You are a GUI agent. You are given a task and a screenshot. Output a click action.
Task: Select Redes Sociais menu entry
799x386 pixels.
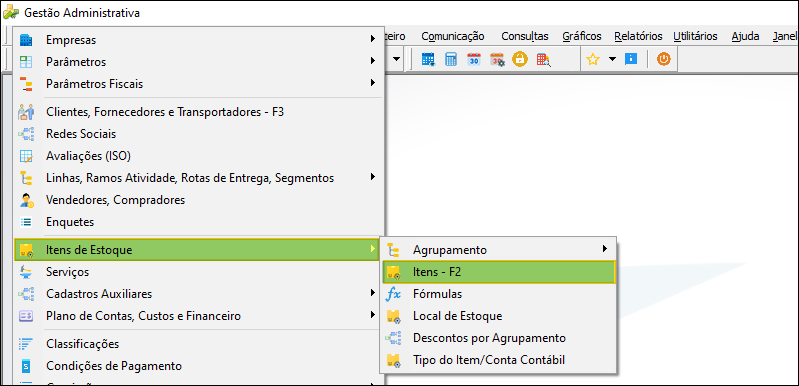click(197, 134)
